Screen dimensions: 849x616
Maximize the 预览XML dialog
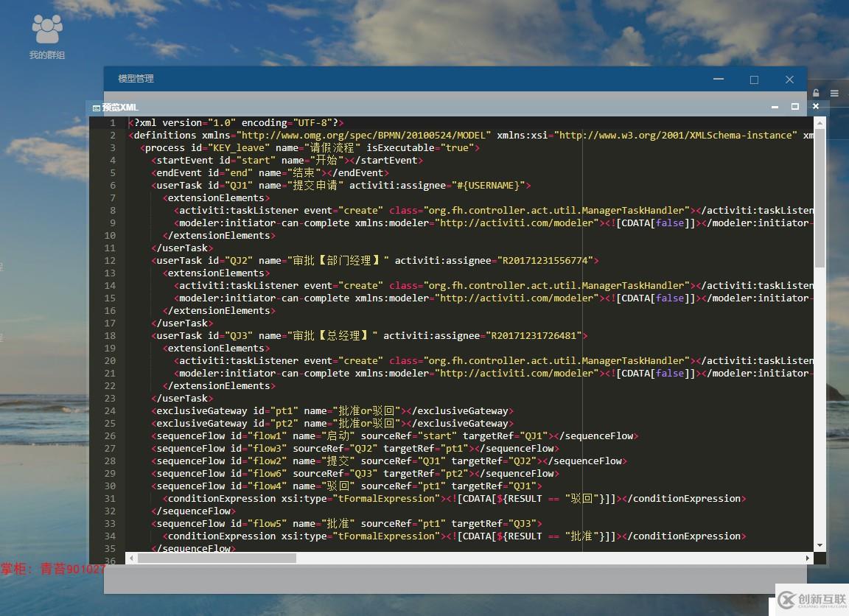(795, 107)
